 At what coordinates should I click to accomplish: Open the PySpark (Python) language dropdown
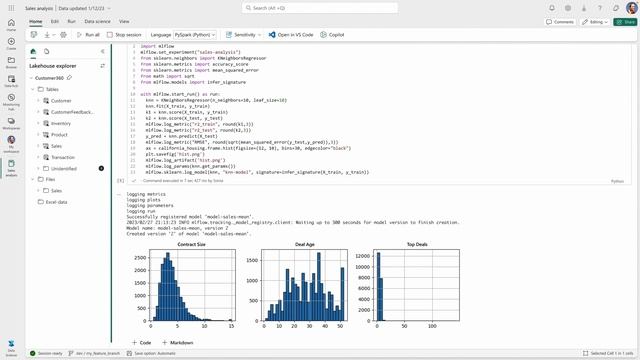coord(195,35)
